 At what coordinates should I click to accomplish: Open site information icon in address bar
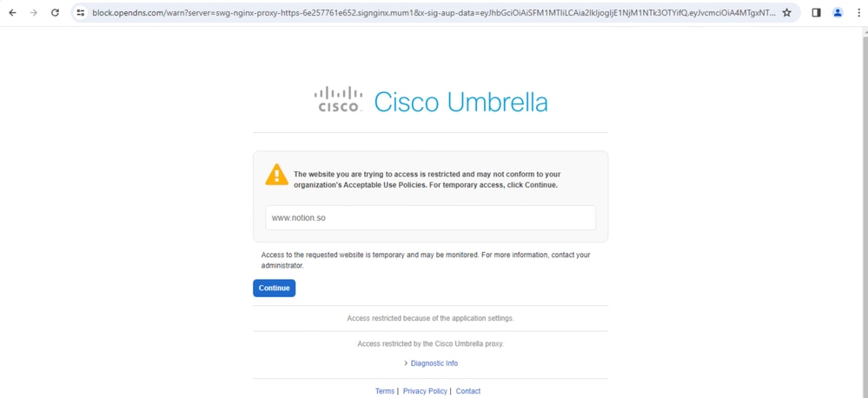point(81,12)
